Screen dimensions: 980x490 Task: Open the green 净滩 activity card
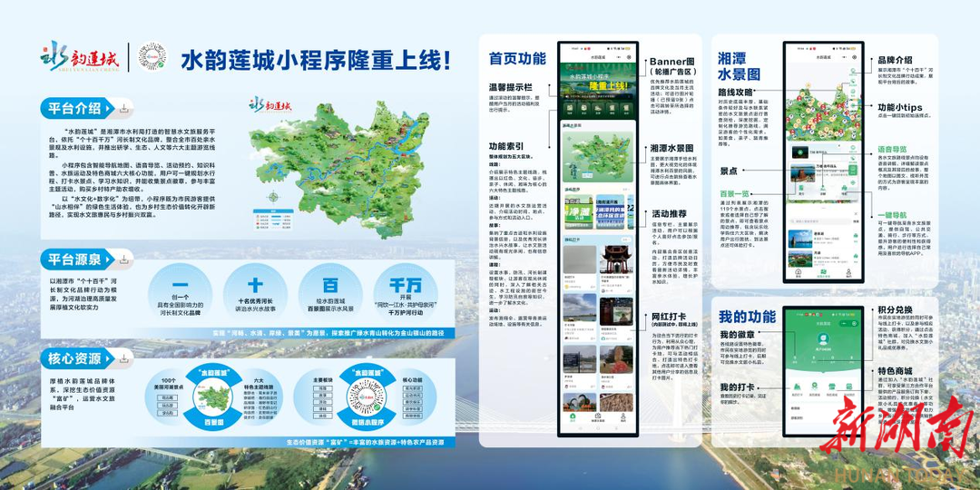pyautogui.click(x=579, y=211)
